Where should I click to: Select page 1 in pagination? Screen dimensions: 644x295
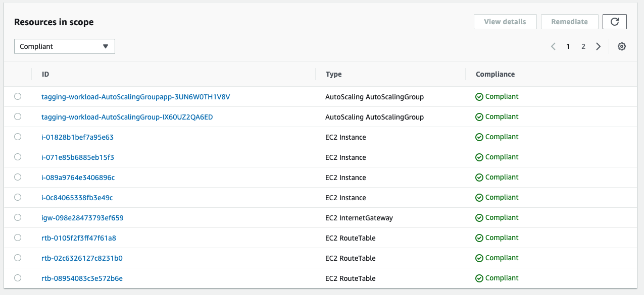click(x=568, y=46)
